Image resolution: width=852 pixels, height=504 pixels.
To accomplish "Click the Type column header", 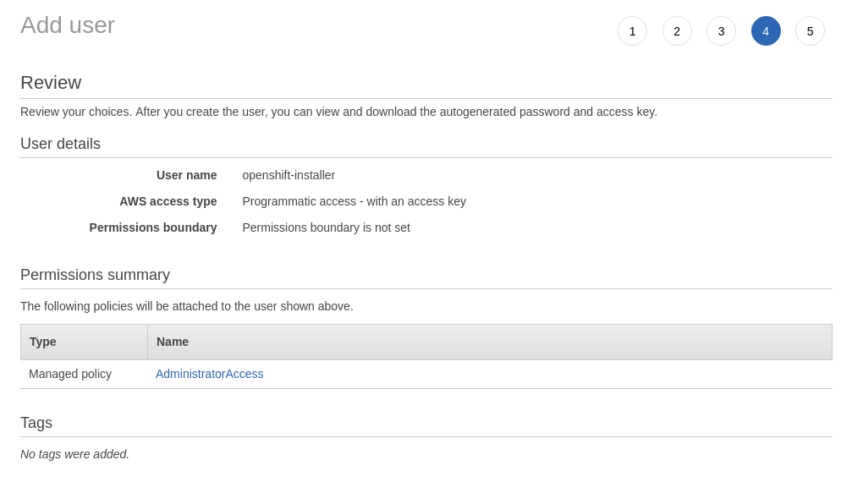I will [x=43, y=342].
